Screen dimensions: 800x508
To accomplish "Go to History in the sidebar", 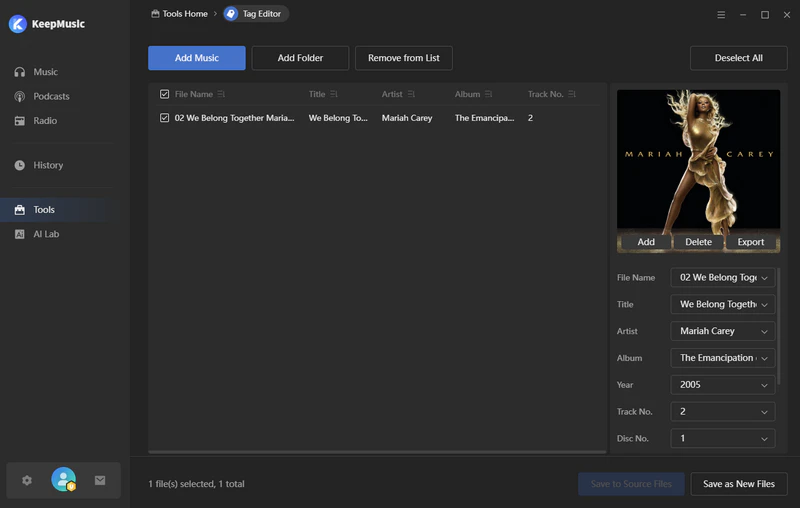I will click(47, 165).
